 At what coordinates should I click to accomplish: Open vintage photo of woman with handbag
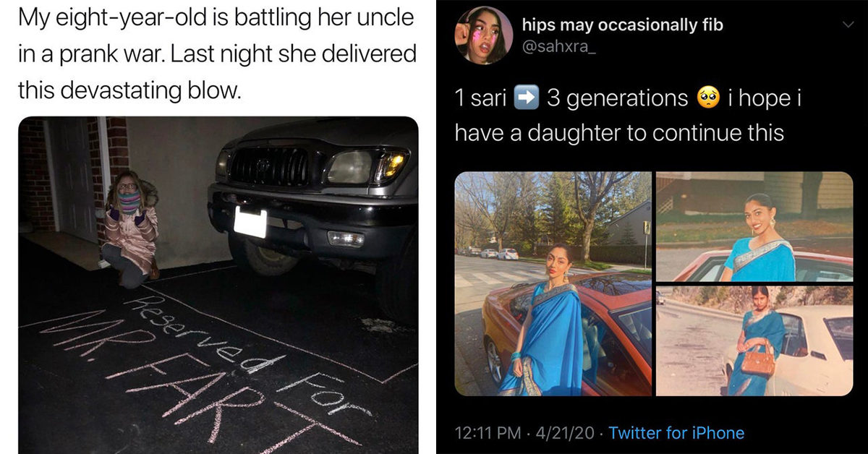[754, 340]
